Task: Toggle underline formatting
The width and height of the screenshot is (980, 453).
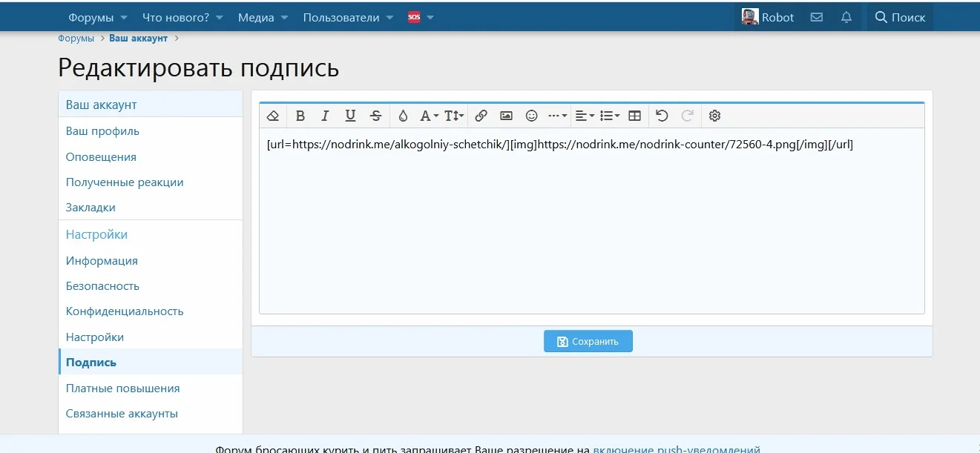Action: pos(350,116)
